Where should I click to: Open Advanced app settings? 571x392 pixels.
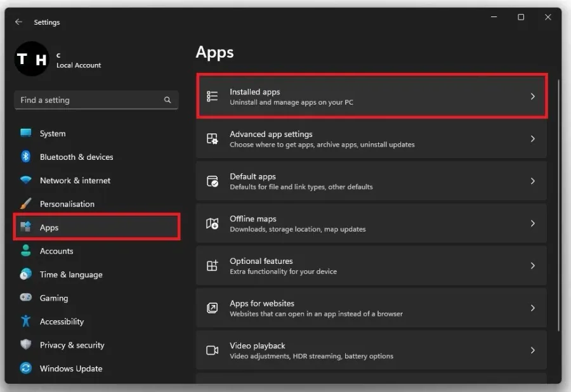(371, 139)
